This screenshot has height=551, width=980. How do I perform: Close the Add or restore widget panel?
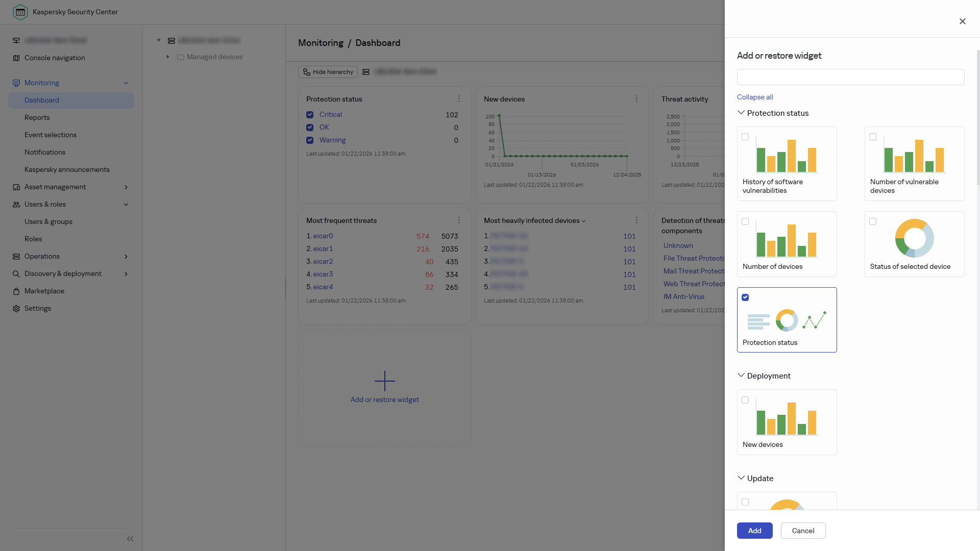pos(962,21)
